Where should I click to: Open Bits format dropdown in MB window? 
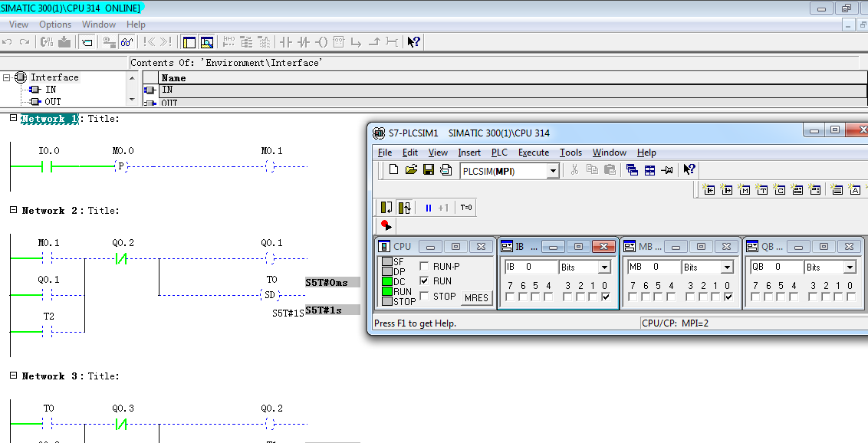click(727, 267)
